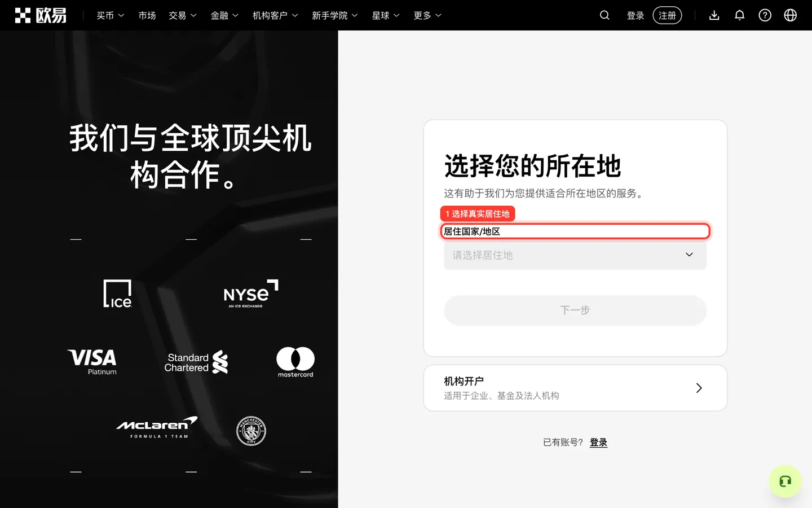This screenshot has height=508, width=812.
Task: Click the ICE partner logo
Action: (117, 294)
